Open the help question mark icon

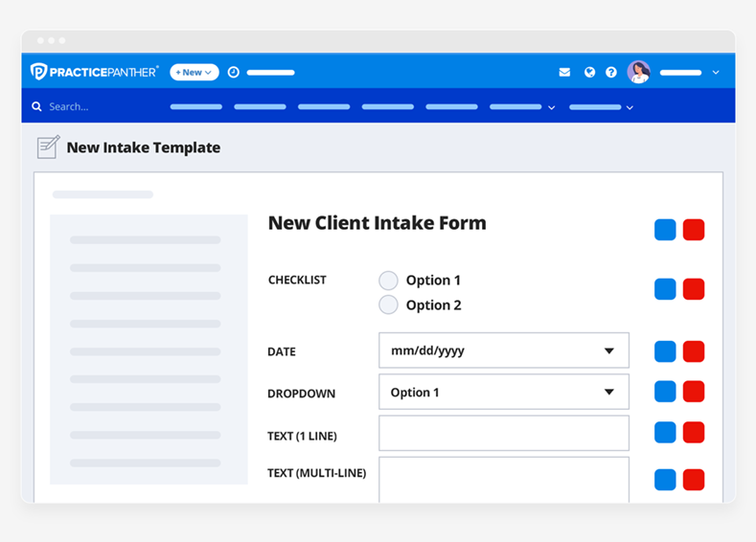click(611, 72)
